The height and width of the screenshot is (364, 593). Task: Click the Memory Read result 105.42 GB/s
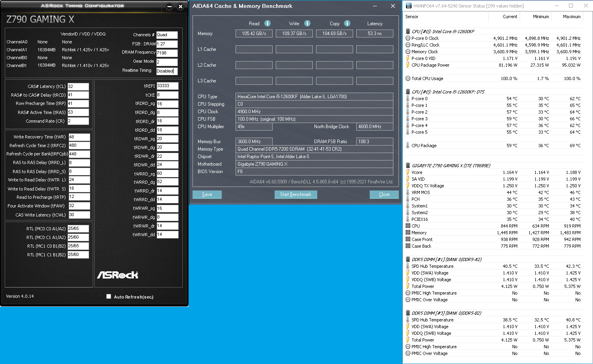click(x=254, y=34)
